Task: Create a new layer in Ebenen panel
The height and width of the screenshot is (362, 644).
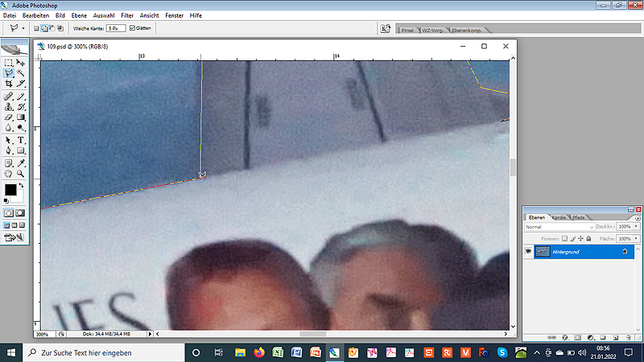Action: pyautogui.click(x=616, y=338)
